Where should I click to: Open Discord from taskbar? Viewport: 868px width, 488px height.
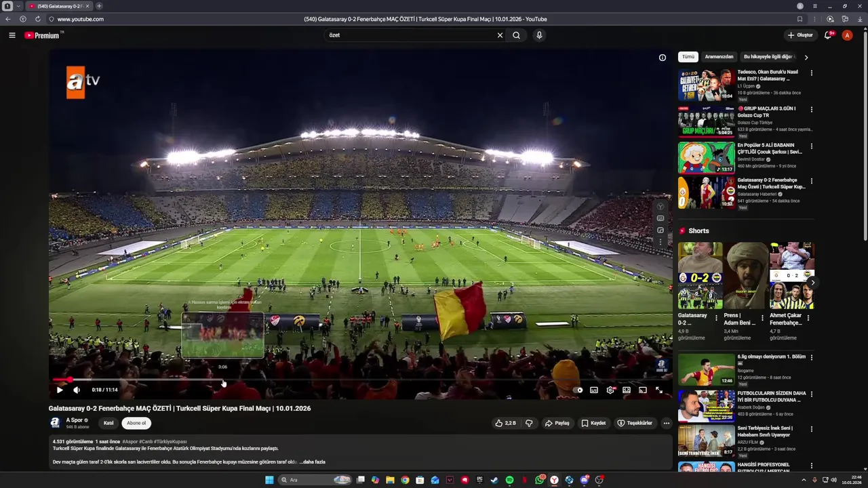click(584, 480)
